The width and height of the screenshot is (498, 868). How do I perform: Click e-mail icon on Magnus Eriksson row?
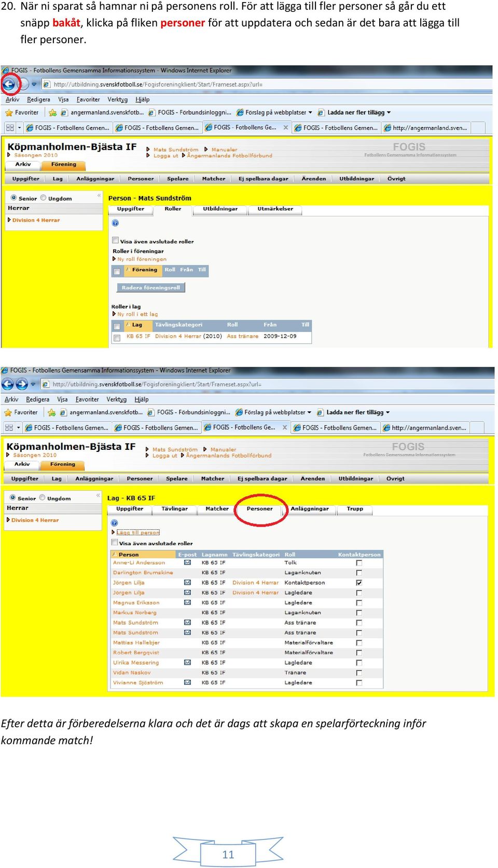187,602
